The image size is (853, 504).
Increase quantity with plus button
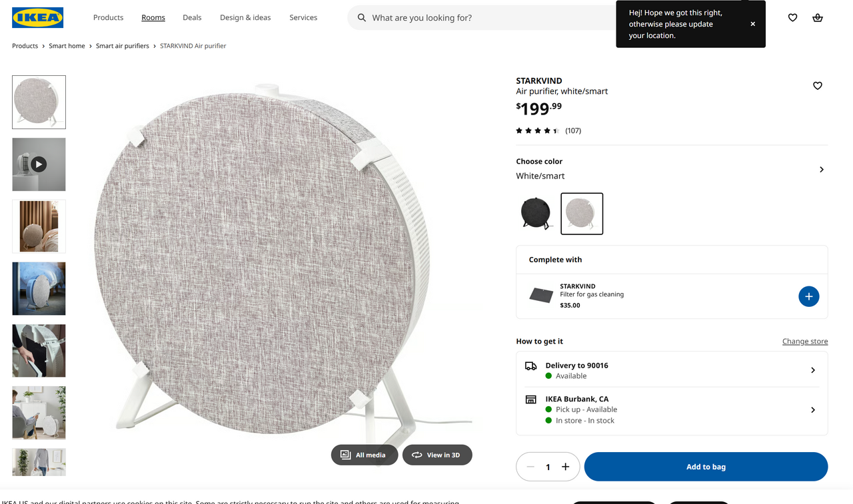point(565,467)
